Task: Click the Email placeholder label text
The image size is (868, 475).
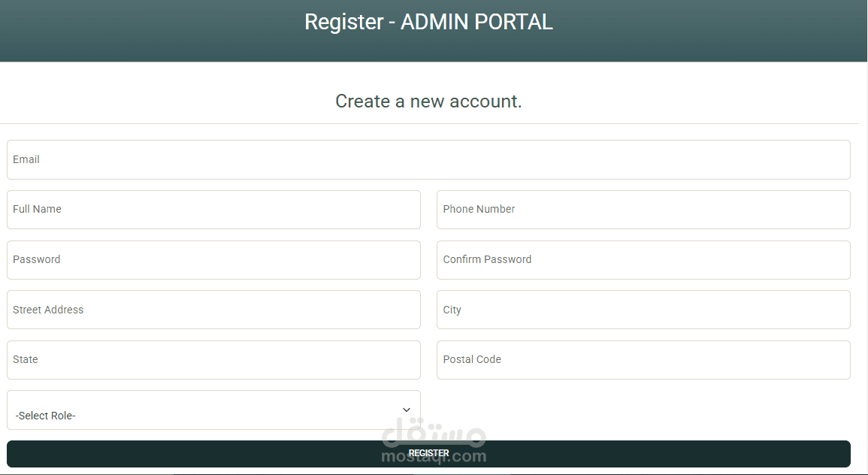Action: click(26, 159)
